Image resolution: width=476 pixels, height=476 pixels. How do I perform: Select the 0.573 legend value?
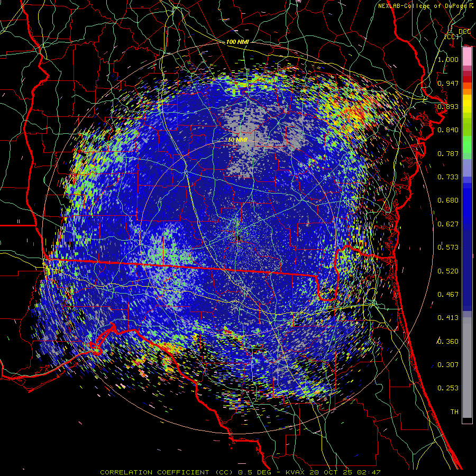(x=448, y=248)
